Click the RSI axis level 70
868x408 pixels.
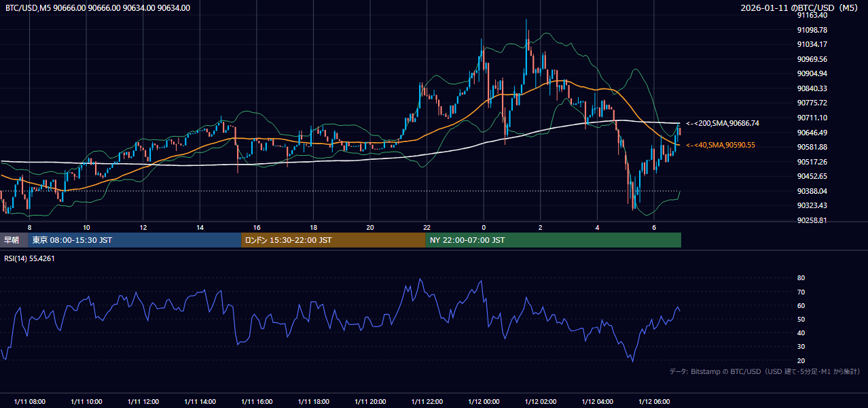click(801, 292)
